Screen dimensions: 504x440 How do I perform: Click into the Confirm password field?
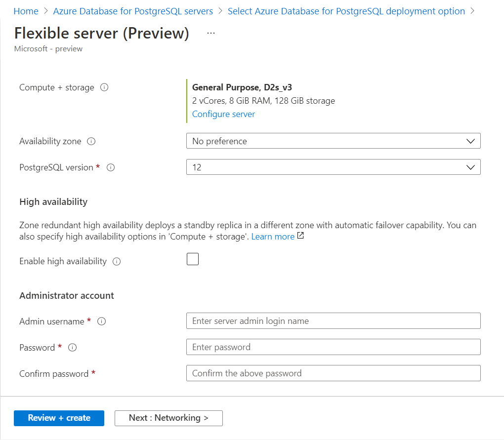point(333,373)
